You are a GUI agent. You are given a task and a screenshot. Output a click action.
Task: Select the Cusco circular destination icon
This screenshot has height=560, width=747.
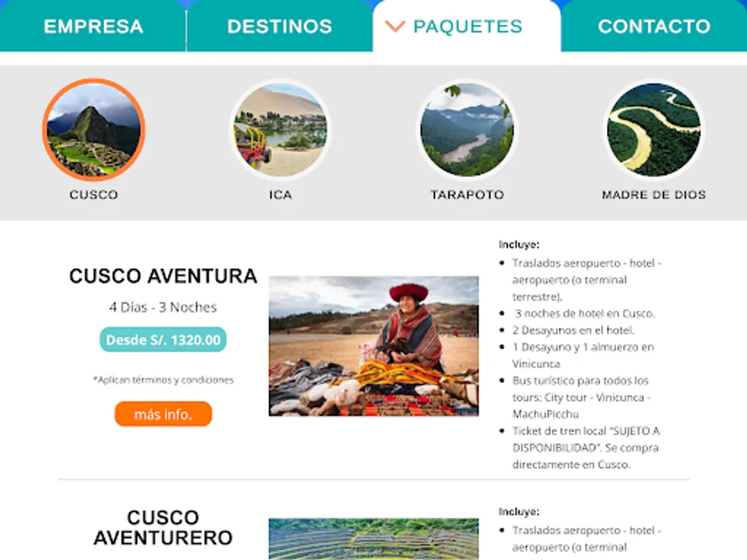[93, 129]
